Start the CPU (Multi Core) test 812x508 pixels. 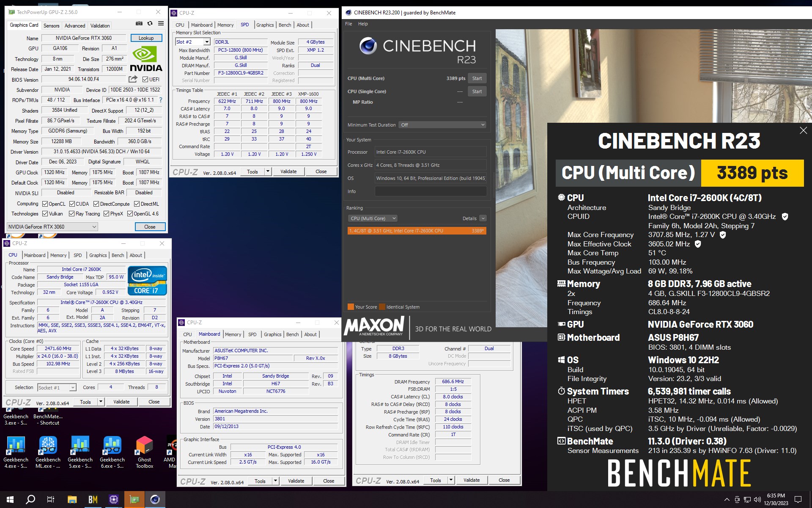click(x=477, y=78)
